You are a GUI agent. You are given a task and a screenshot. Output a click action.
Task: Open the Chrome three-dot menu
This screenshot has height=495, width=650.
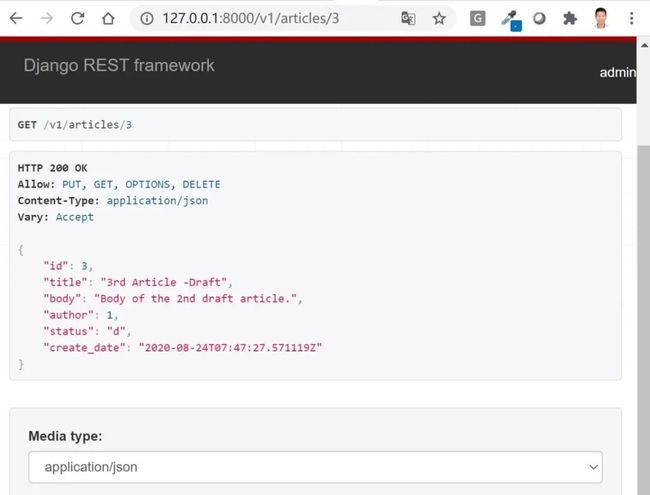(x=631, y=18)
